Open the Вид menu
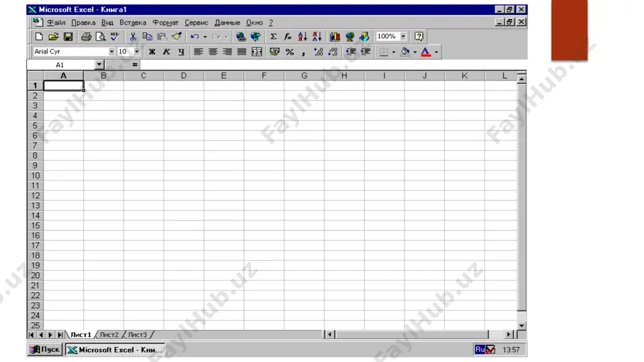644x362 pixels. coord(108,23)
